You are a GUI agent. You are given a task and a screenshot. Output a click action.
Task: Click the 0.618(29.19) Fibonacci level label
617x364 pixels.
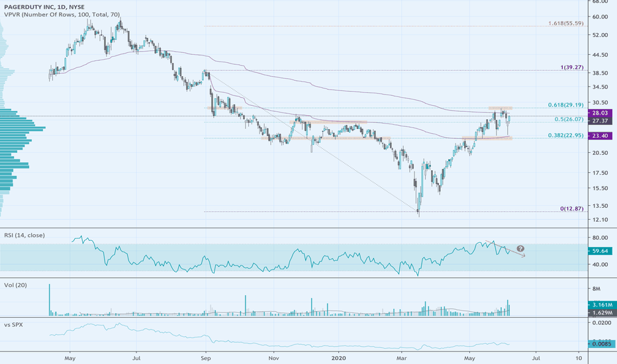coord(566,105)
